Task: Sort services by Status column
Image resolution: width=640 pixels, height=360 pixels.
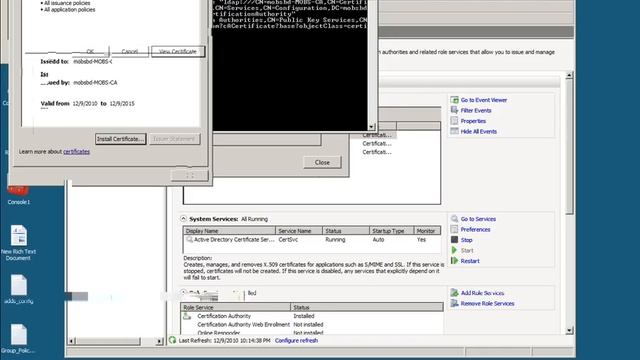Action: [346, 231]
